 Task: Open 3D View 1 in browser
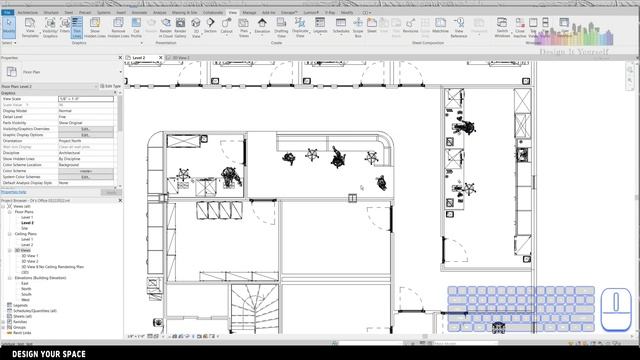pyautogui.click(x=30, y=256)
